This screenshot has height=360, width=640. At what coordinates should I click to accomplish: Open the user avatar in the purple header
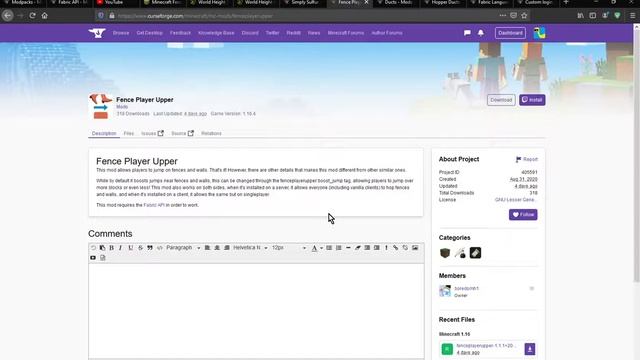(x=540, y=33)
